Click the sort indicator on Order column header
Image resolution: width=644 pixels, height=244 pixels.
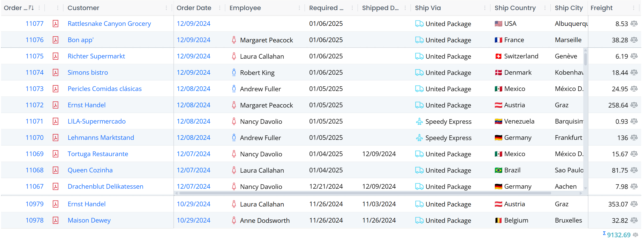tap(31, 8)
